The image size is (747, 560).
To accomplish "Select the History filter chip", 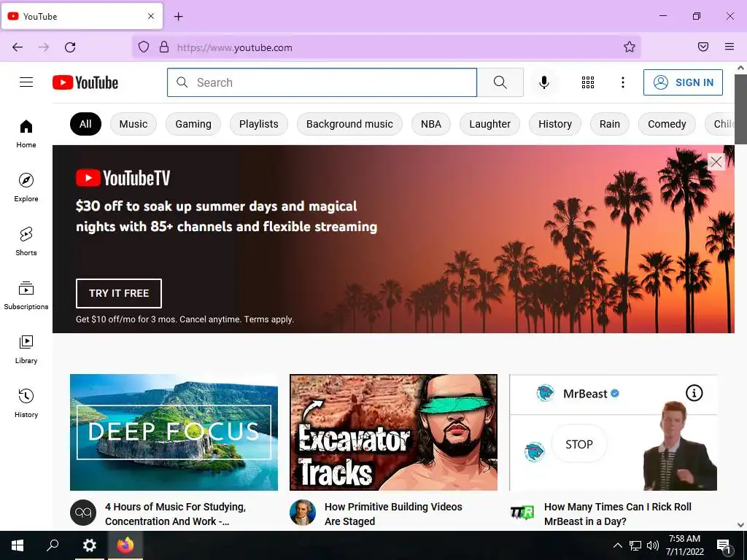I will click(x=555, y=124).
